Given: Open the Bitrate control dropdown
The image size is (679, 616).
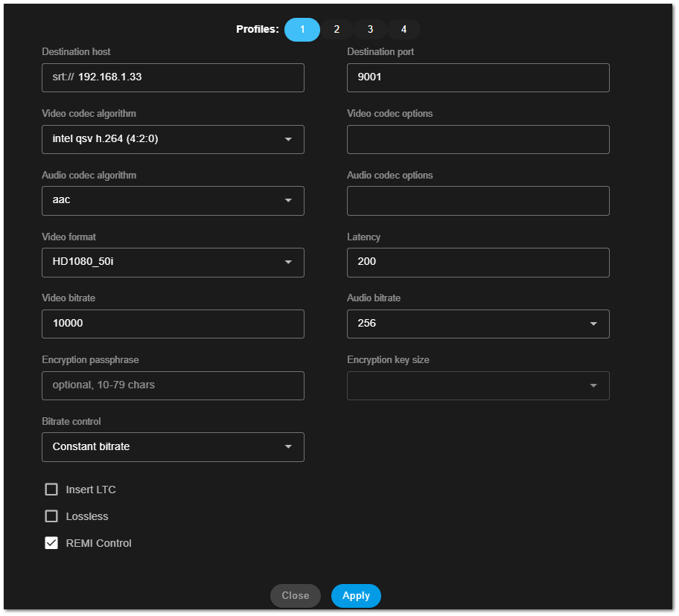Looking at the screenshot, I should [173, 447].
